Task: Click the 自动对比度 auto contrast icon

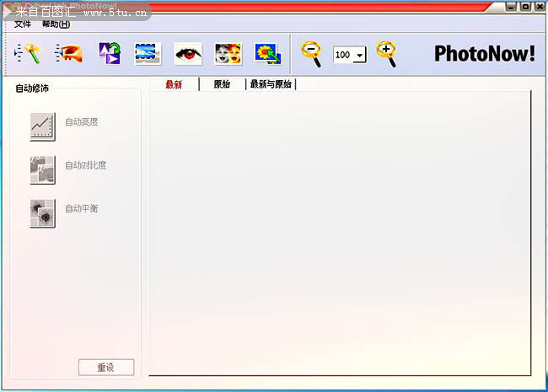Action: [x=42, y=169]
